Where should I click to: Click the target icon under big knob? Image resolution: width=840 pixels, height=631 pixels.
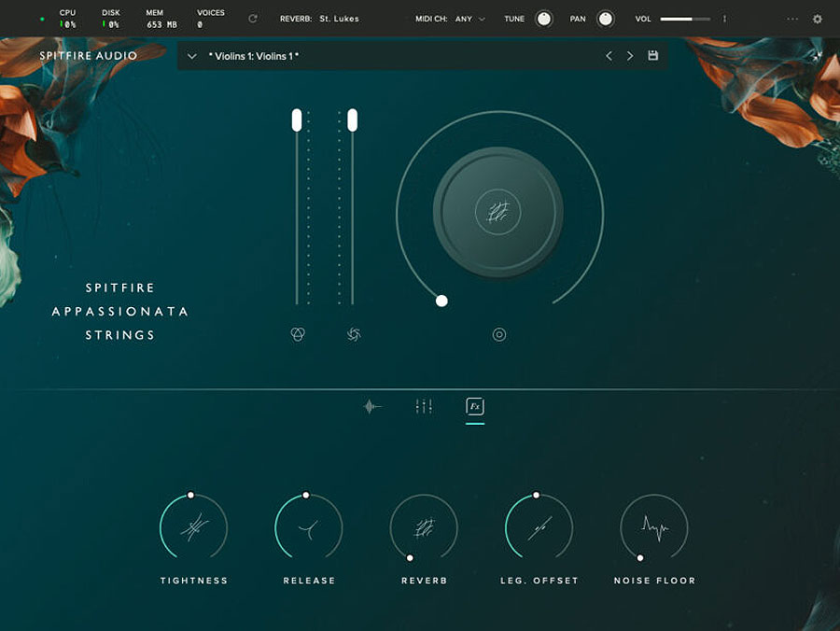[498, 335]
